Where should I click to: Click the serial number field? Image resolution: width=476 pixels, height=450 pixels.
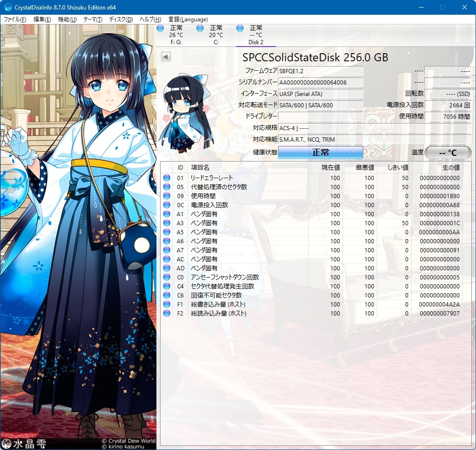coord(321,82)
